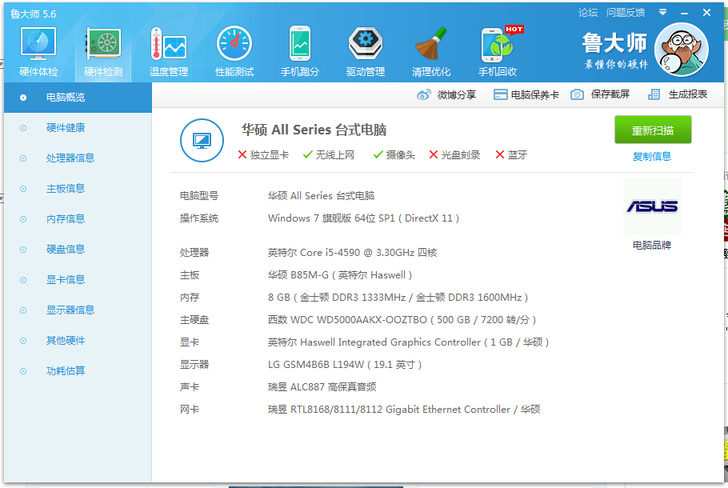This screenshot has height=488, width=728.
Task: Click the 操作系统 row label
Action: (x=199, y=218)
